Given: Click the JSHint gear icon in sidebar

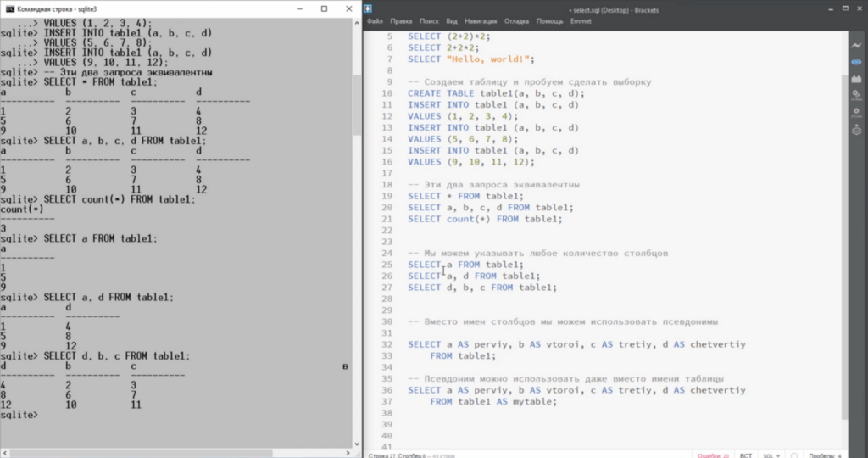Looking at the screenshot, I should [x=856, y=95].
